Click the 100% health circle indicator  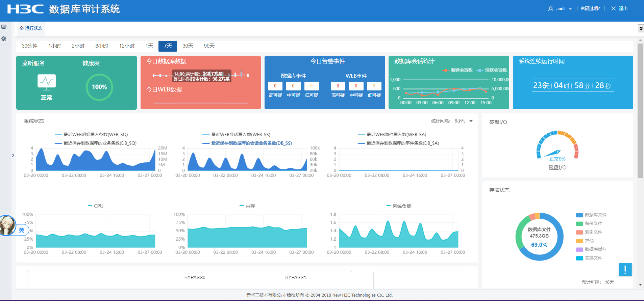pos(99,87)
